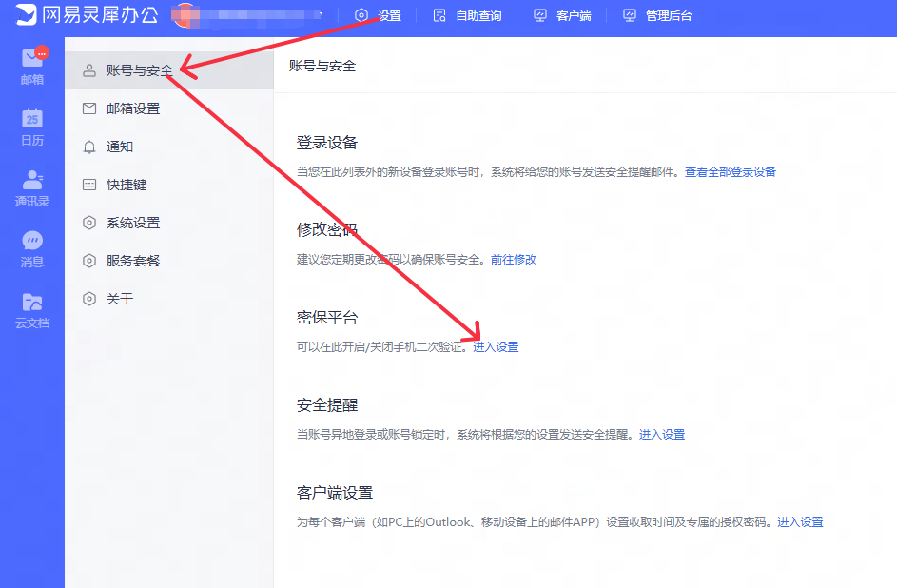This screenshot has height=588, width=897.
Task: Click 前往修改 to change the password
Action: coord(516,258)
